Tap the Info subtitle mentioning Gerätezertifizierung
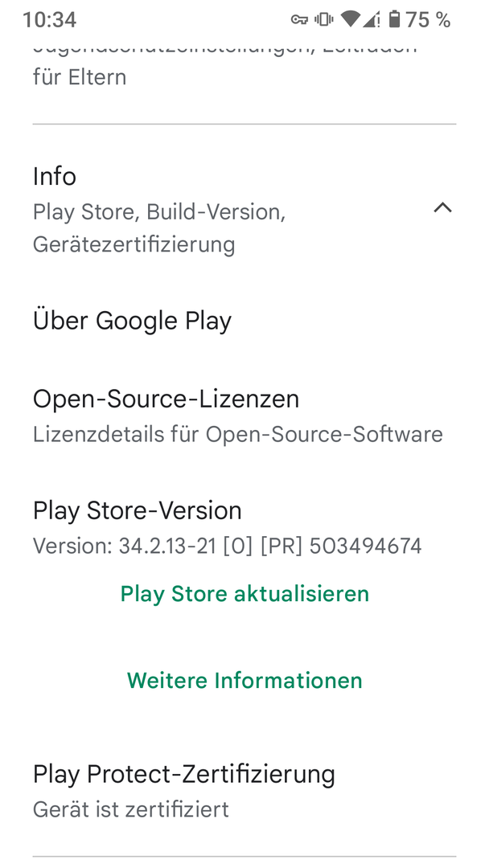489x868 pixels. (134, 244)
